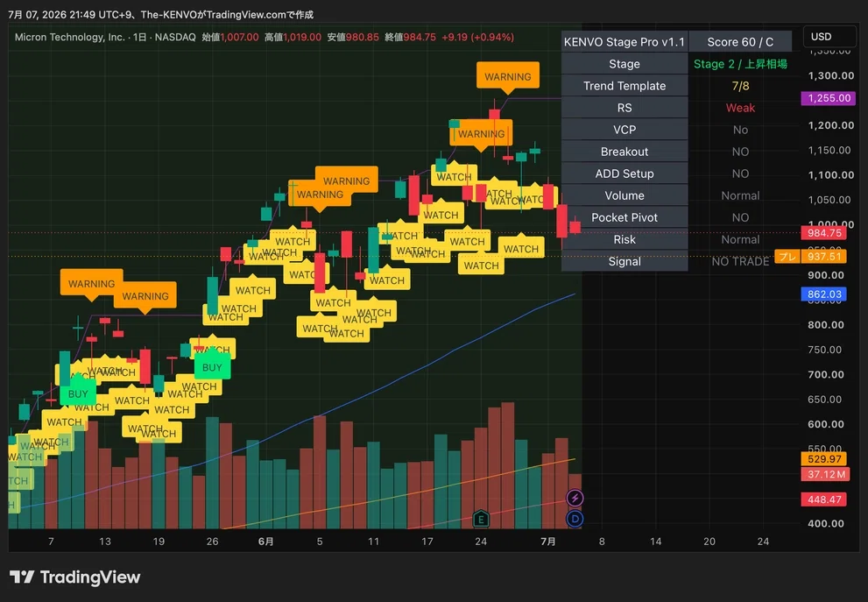Image resolution: width=868 pixels, height=602 pixels.
Task: Click the earnings E marker icon
Action: pos(481,519)
